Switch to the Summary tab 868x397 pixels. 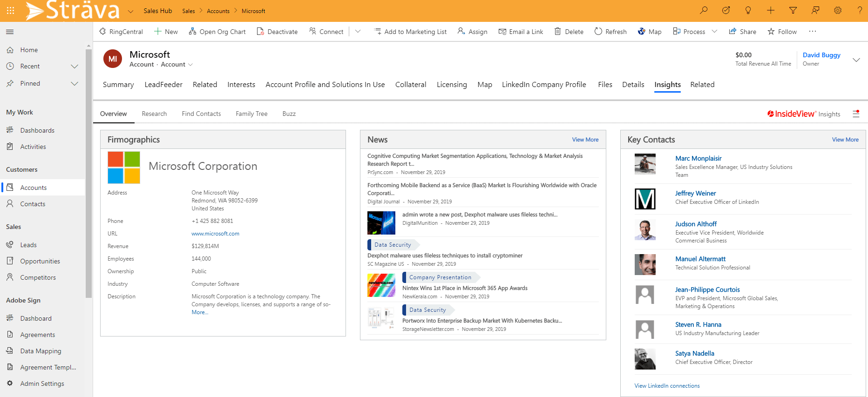pyautogui.click(x=118, y=85)
